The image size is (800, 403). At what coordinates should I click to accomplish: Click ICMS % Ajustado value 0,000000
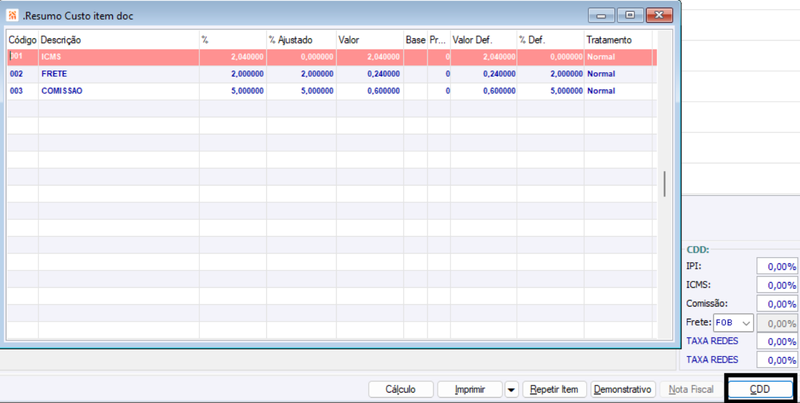301,57
